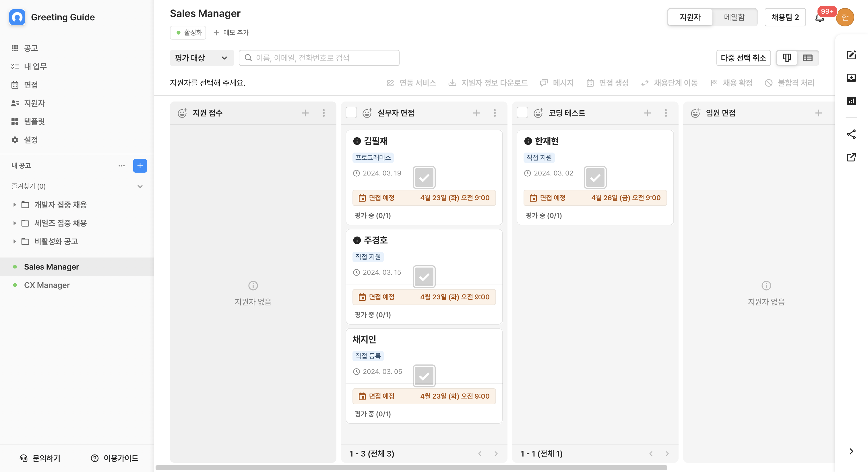The width and height of the screenshot is (868, 472).
Task: Click info icon next to 한재현
Action: pyautogui.click(x=528, y=141)
